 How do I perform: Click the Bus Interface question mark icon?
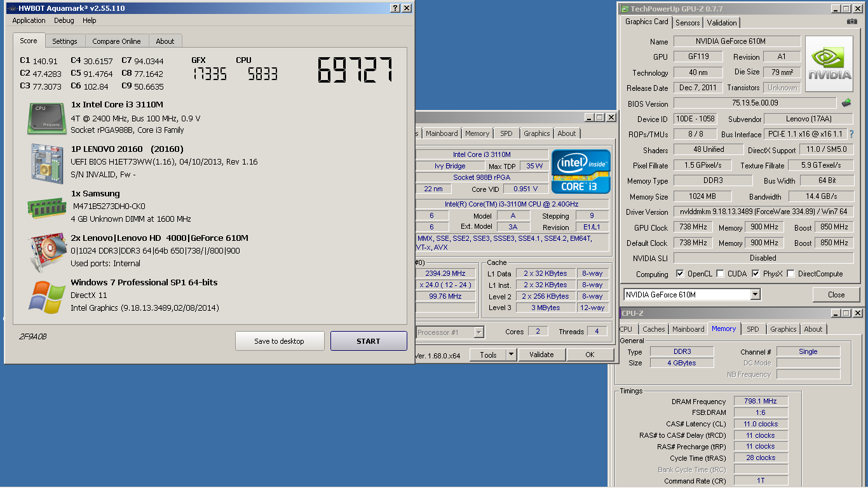[851, 134]
